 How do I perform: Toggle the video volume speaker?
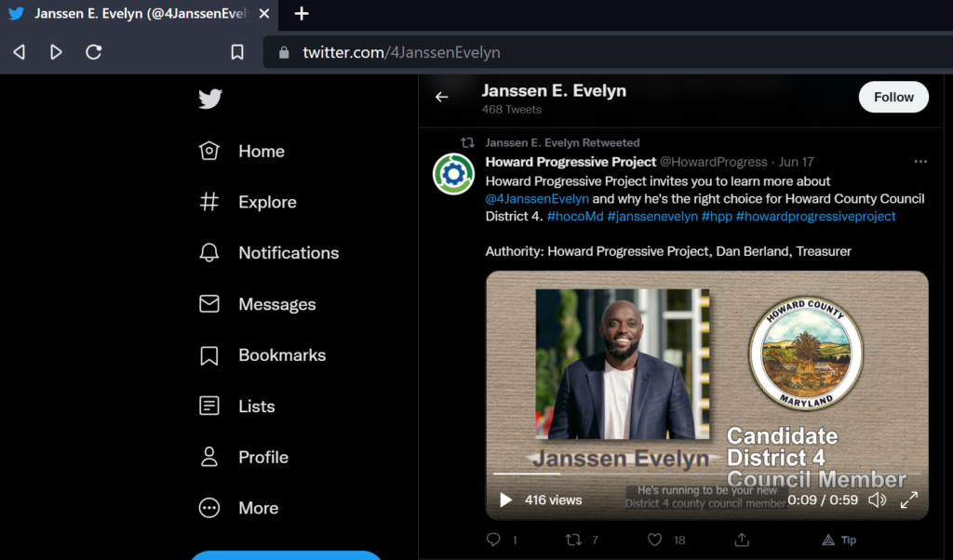877,500
